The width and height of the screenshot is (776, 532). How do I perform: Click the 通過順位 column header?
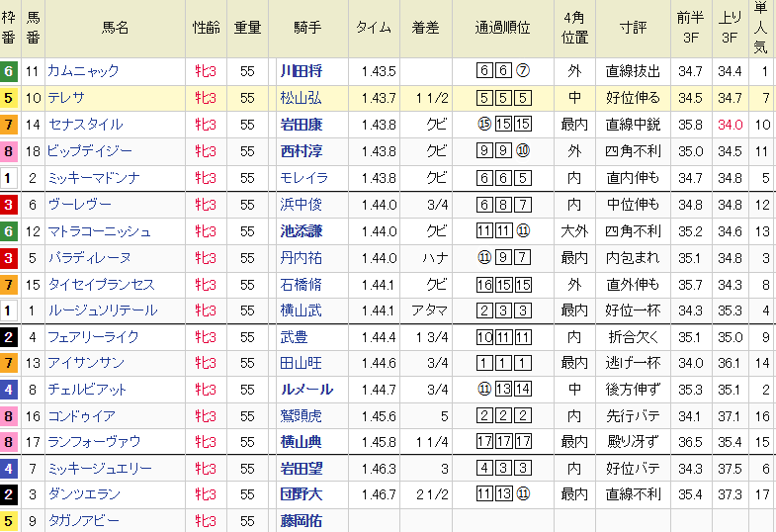pyautogui.click(x=504, y=29)
